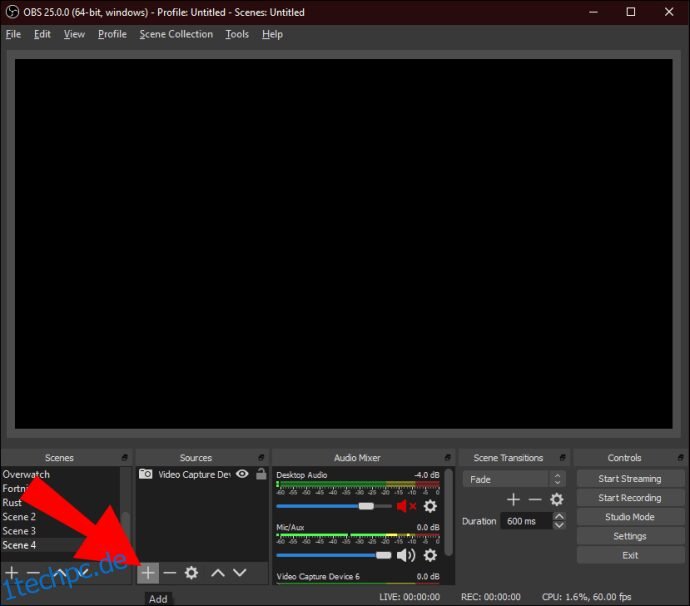Click the REC timer in status bar

pos(491,597)
